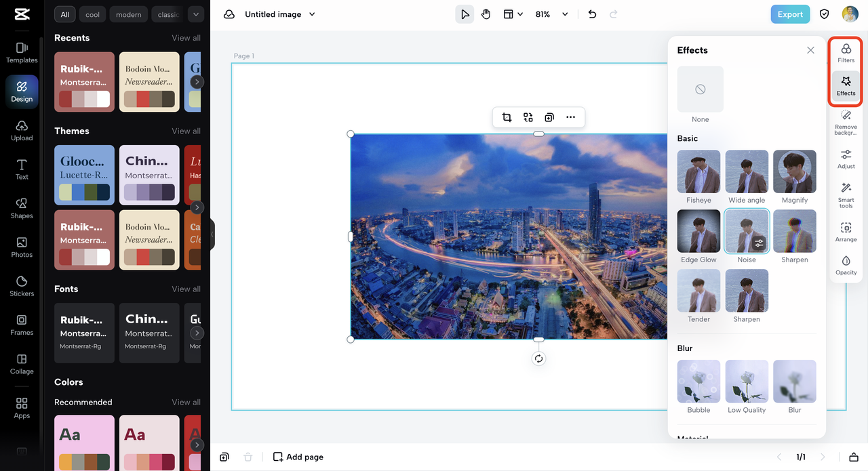Click the replace image icon in floating toolbar

[528, 117]
